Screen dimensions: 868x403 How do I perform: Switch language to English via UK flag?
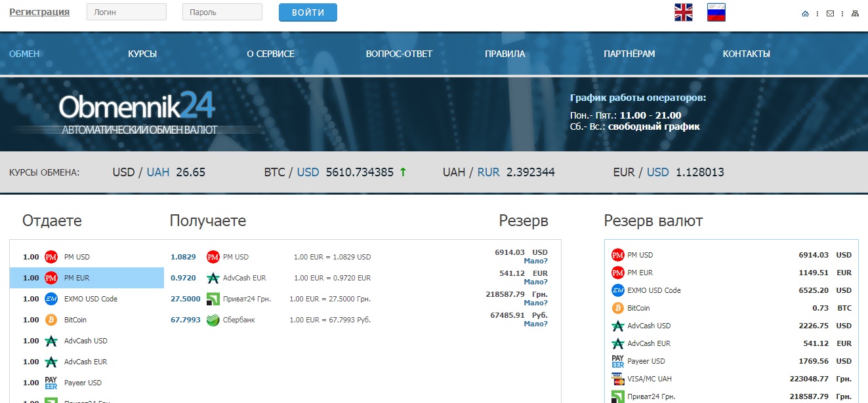pos(683,12)
